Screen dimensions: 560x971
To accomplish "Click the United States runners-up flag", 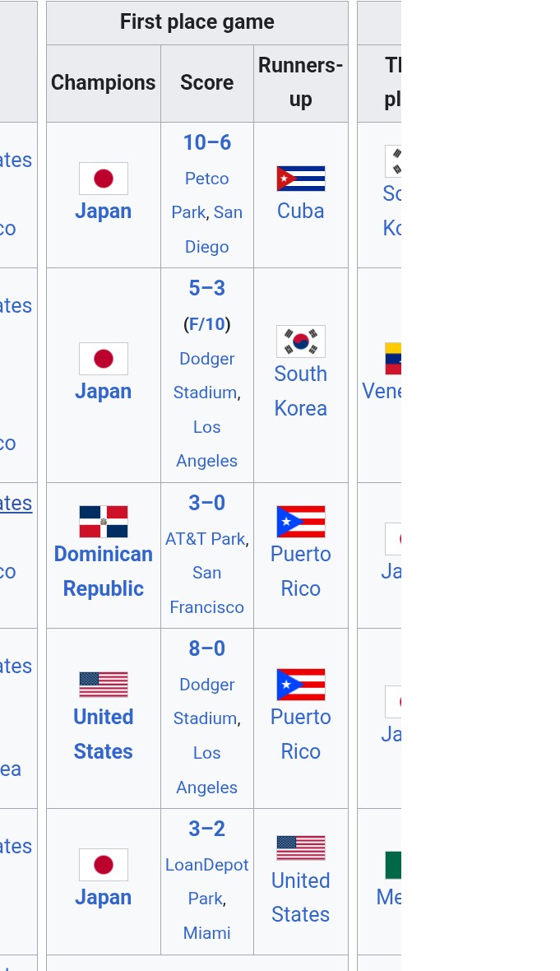I will click(301, 848).
